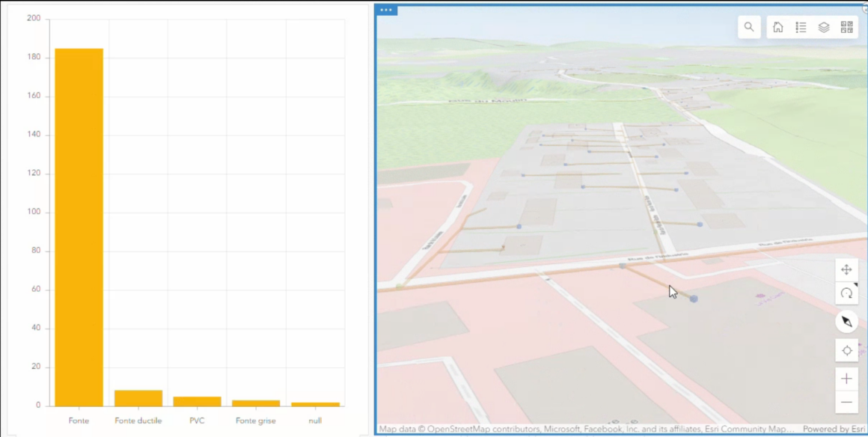Select the null bar in the chart
This screenshot has height=437, width=868.
tap(315, 404)
